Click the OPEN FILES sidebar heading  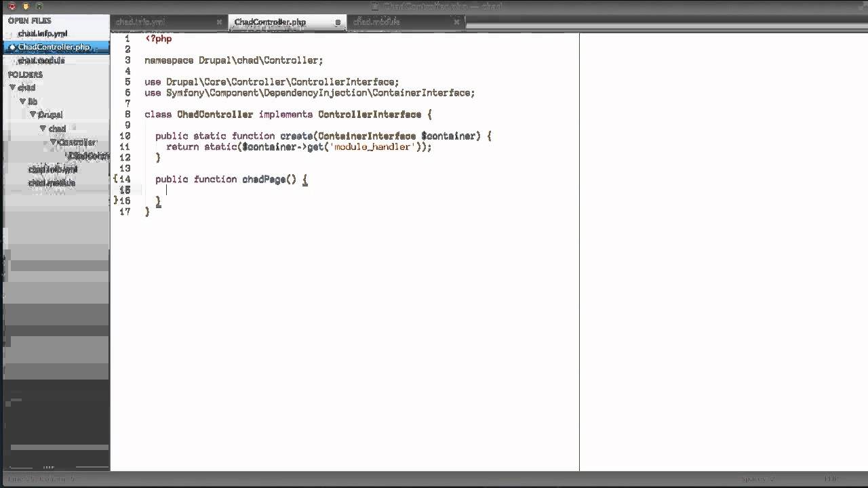(29, 20)
